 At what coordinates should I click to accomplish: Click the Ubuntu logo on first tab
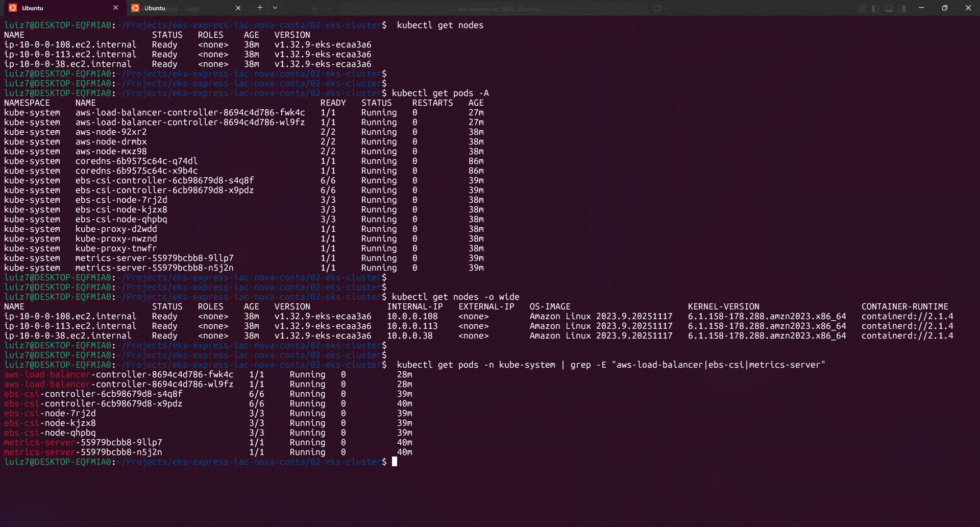pos(13,8)
